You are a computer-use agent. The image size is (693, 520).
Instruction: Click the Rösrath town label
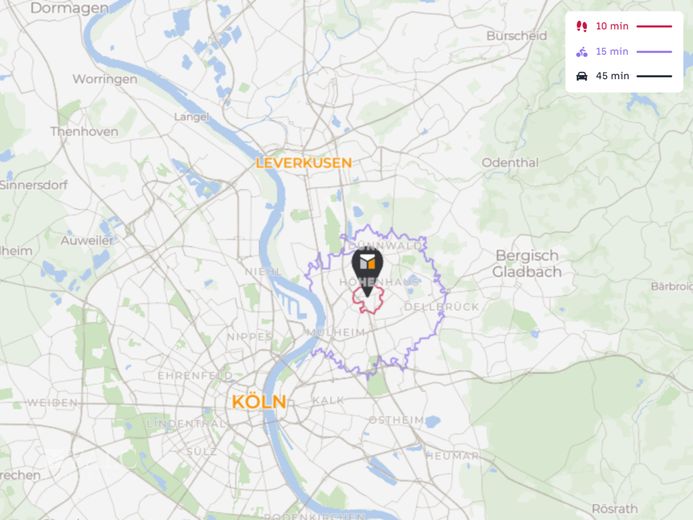point(615,509)
